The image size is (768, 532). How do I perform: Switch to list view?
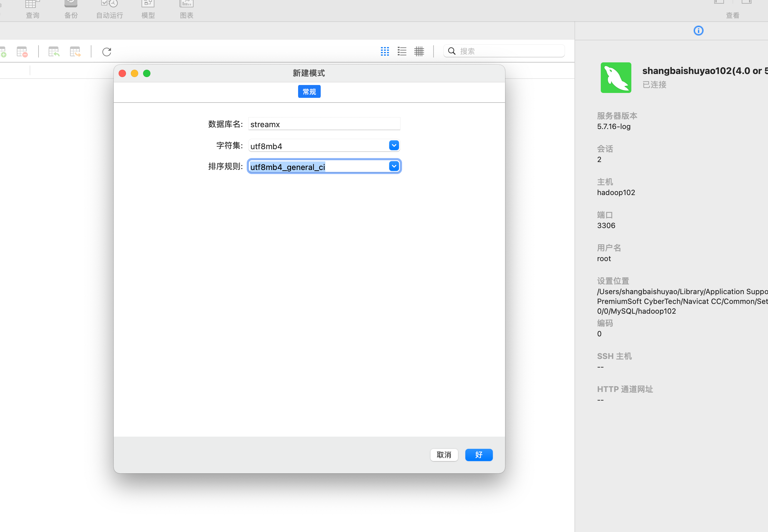[x=402, y=51]
